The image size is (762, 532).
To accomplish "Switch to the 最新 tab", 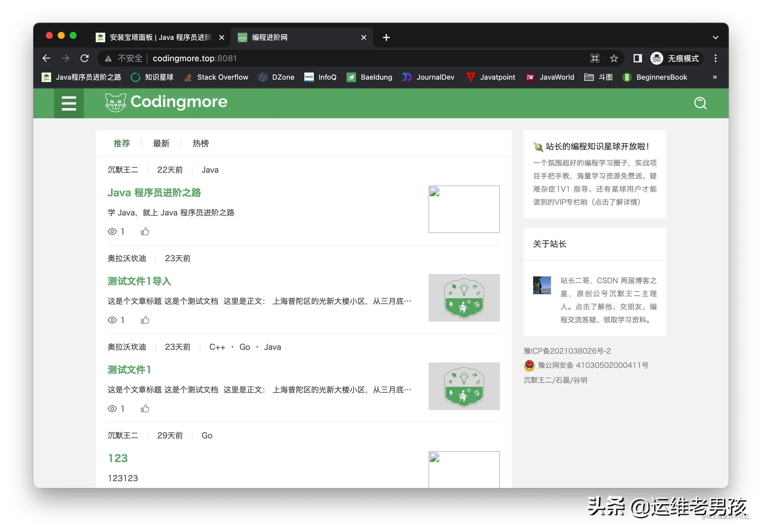I will 161,143.
